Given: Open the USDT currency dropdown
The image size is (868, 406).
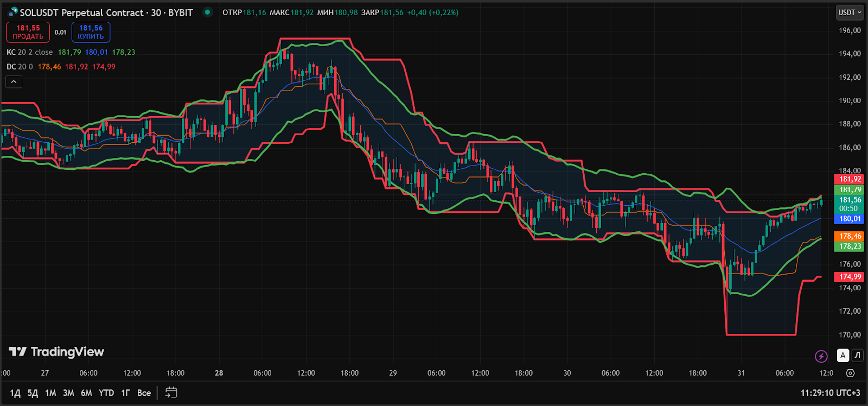Looking at the screenshot, I should tap(850, 12).
